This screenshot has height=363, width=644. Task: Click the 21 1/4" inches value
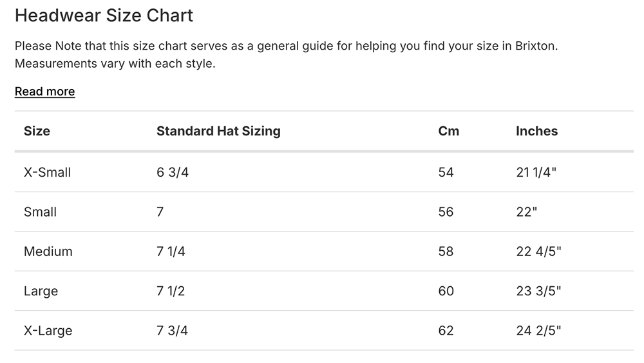(537, 172)
